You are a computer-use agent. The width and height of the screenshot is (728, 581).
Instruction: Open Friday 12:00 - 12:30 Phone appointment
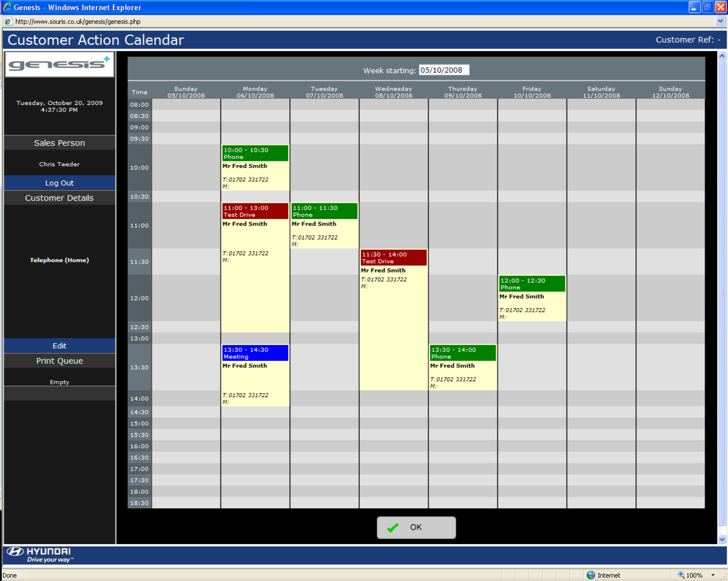pos(532,298)
